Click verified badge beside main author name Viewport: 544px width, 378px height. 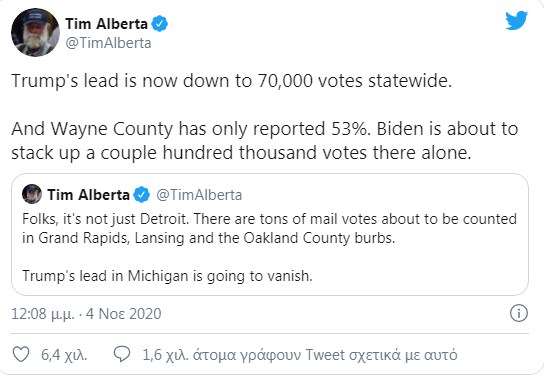(160, 24)
